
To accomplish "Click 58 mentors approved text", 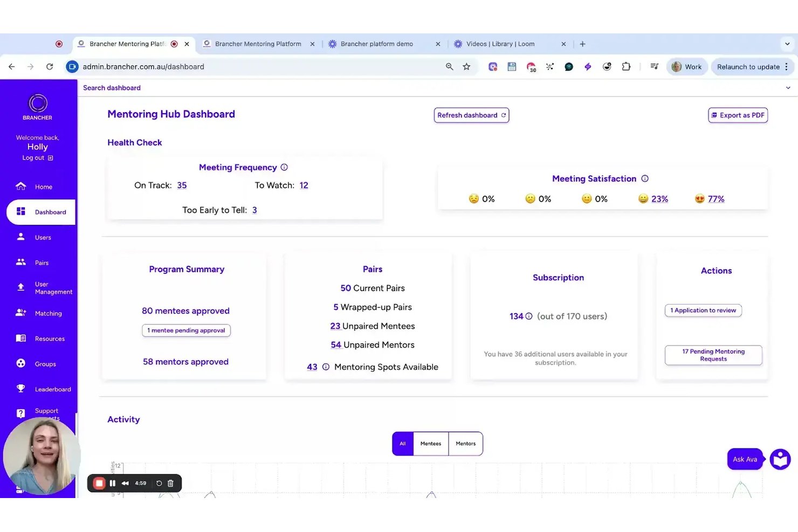I will (185, 362).
